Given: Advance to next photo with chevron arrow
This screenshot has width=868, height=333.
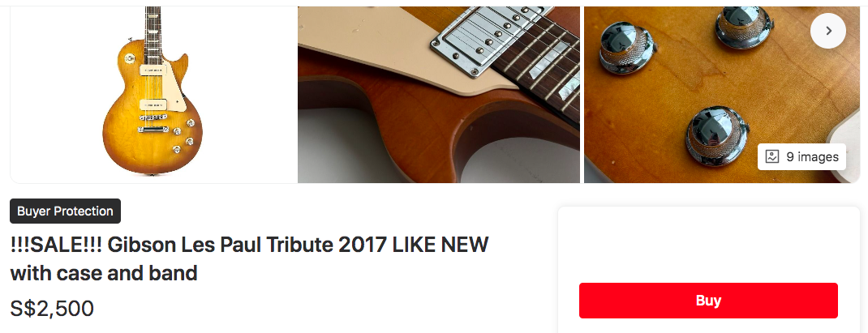Looking at the screenshot, I should coord(827,31).
